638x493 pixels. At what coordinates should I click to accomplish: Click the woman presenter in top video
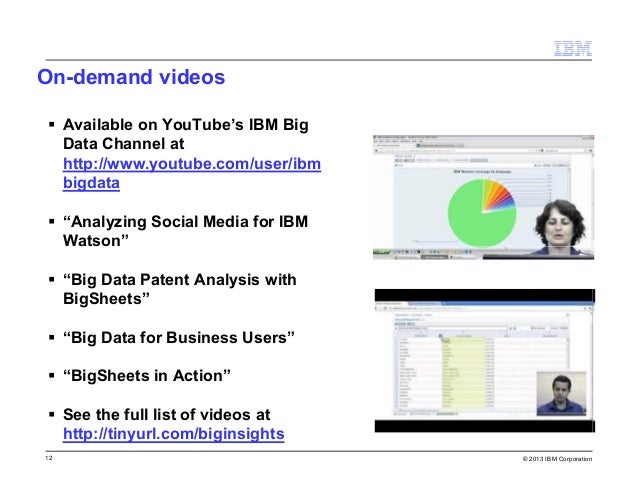coord(561,227)
